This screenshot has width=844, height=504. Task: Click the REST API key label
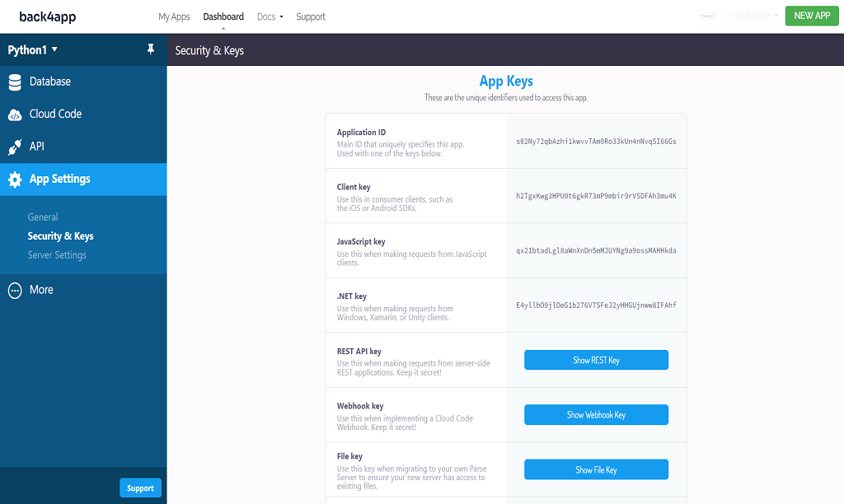pos(359,352)
